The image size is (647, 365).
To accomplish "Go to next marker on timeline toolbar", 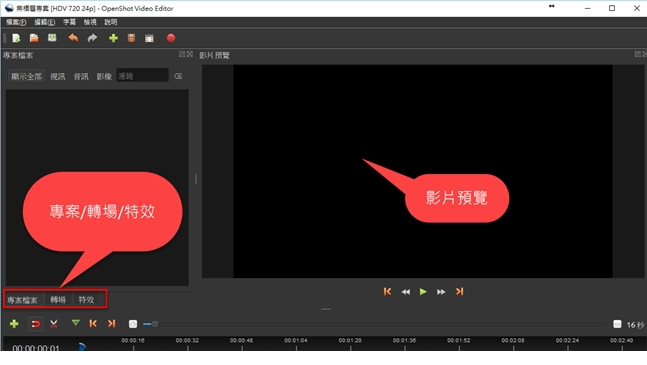I will tap(111, 324).
